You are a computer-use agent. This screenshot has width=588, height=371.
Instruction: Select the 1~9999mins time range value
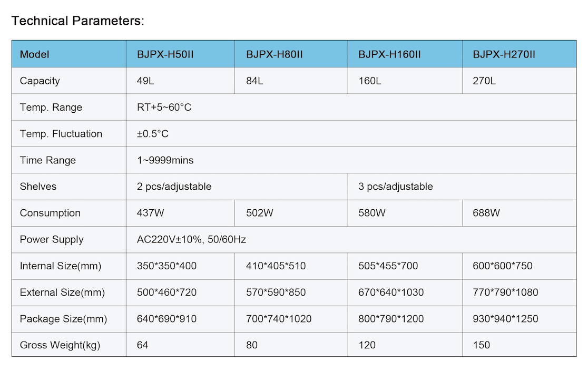[165, 160]
